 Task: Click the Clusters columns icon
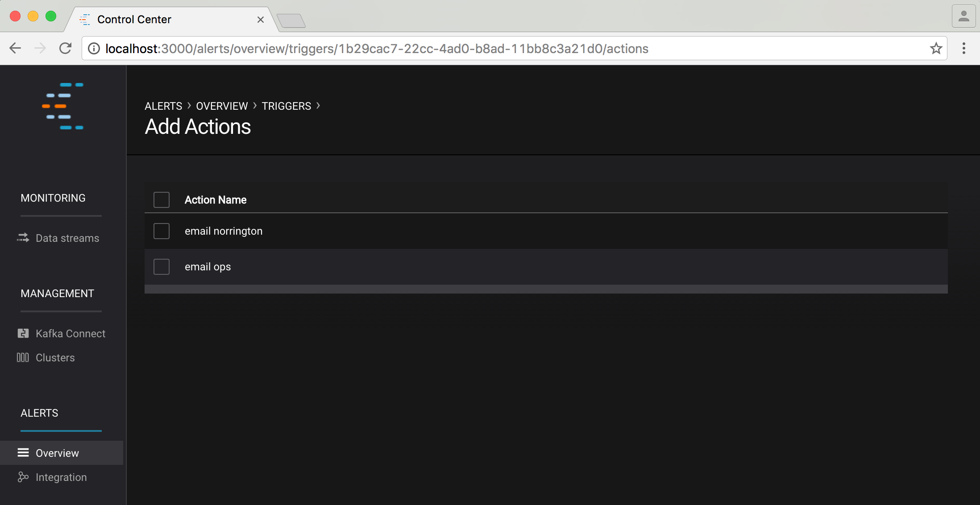click(23, 357)
